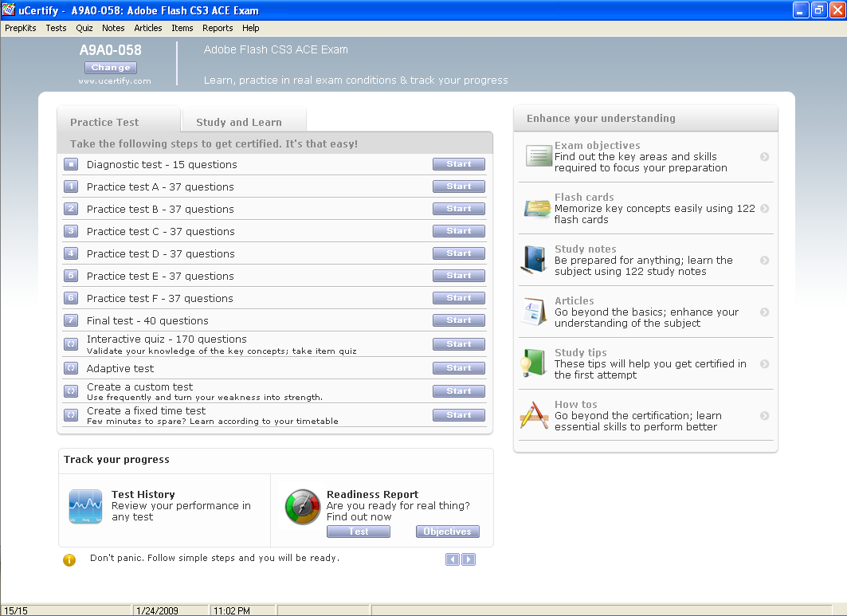Start Create a custom test
Image resolution: width=847 pixels, height=616 pixels.
point(459,391)
